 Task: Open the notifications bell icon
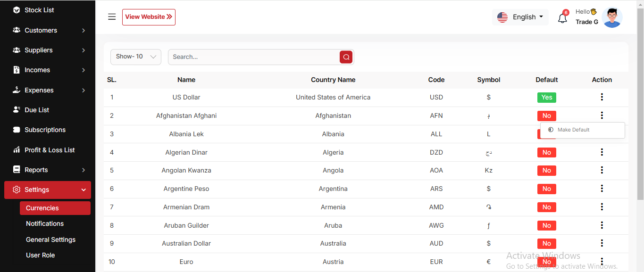click(x=562, y=18)
